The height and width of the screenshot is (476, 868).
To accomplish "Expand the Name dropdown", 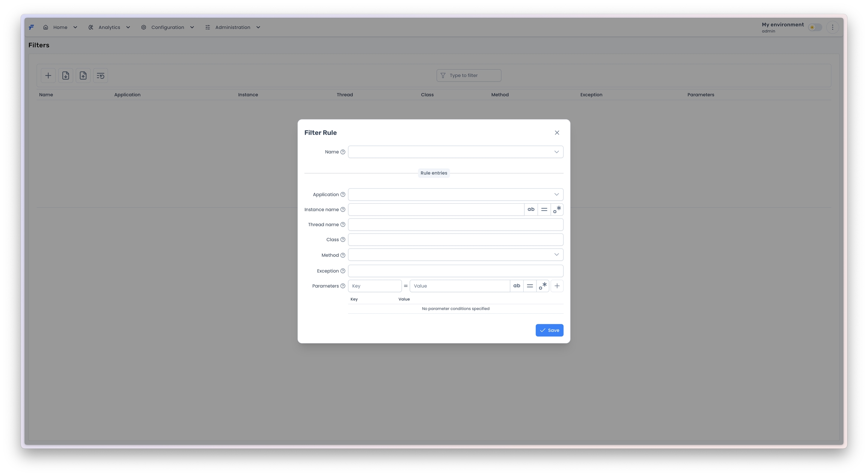I will coord(556,152).
